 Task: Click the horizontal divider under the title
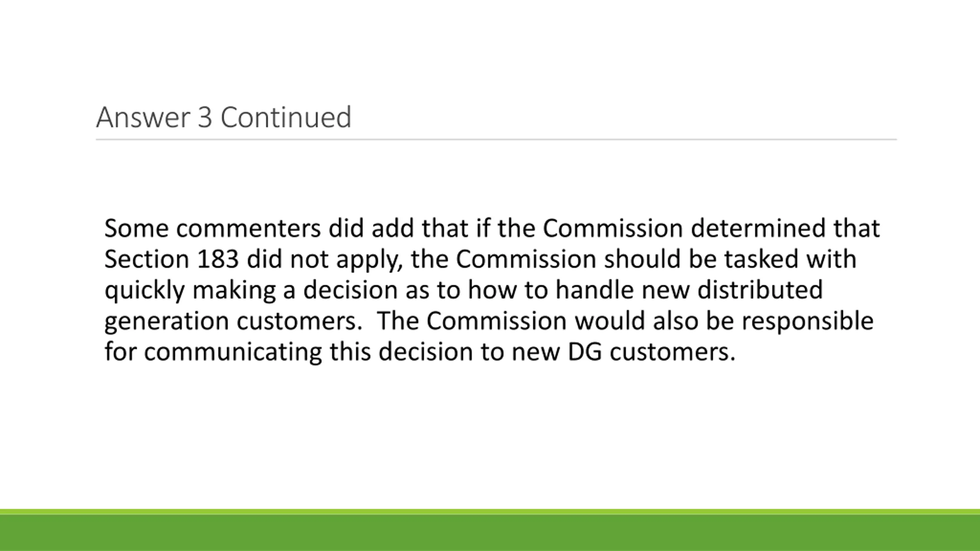(x=496, y=140)
